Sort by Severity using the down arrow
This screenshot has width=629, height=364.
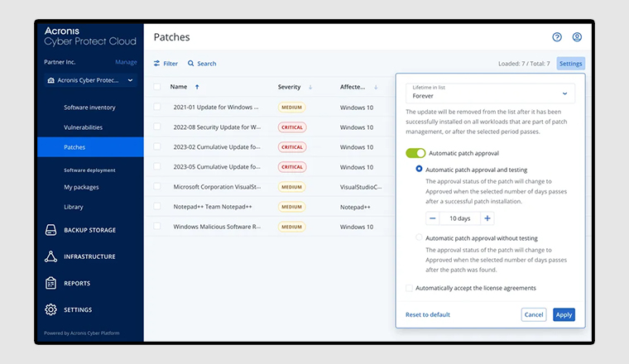click(310, 87)
